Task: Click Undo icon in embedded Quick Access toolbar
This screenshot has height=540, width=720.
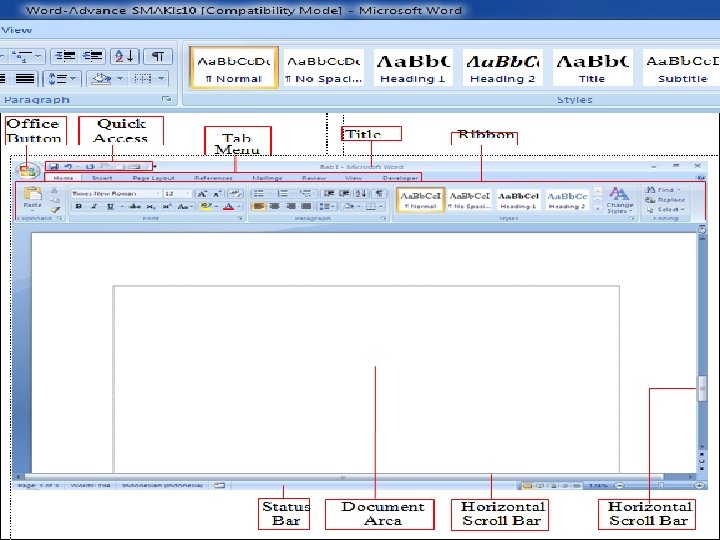Action: 68,166
